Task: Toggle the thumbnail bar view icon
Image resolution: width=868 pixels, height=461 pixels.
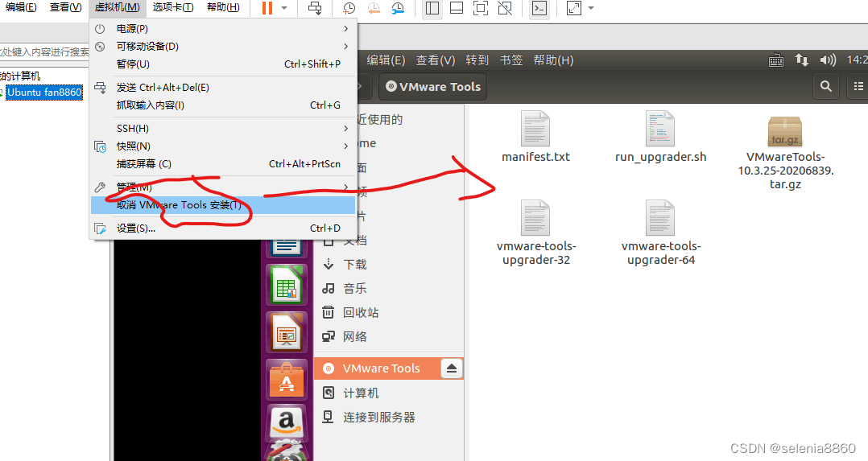Action: [456, 8]
